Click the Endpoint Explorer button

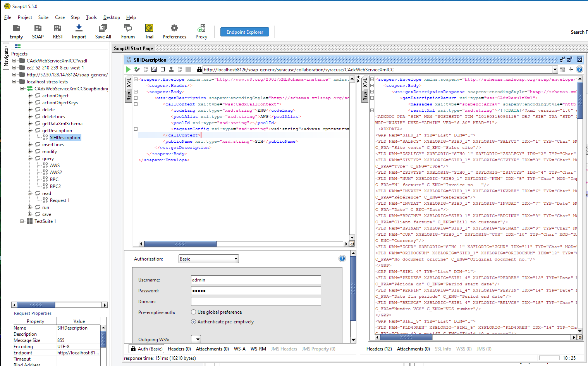tap(245, 32)
